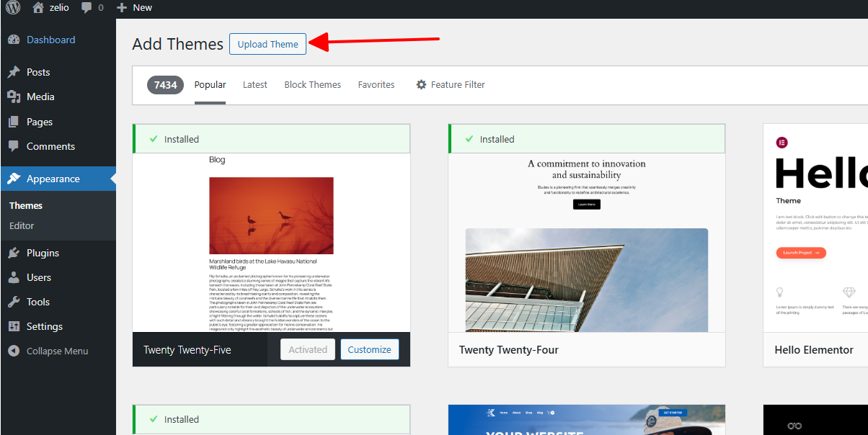
Task: Click the Posts pin icon
Action: tap(14, 72)
